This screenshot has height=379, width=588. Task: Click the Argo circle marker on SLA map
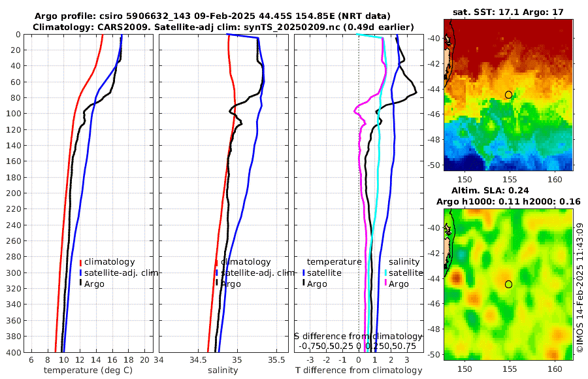[508, 284]
